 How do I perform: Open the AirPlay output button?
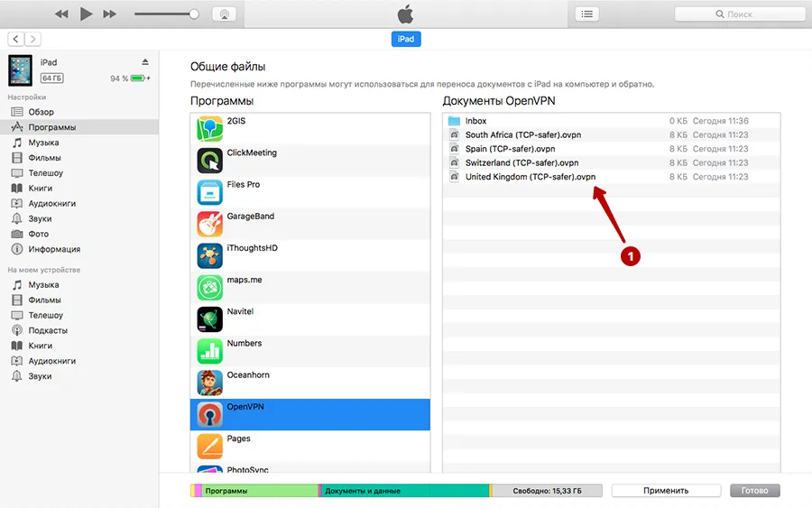pyautogui.click(x=225, y=14)
